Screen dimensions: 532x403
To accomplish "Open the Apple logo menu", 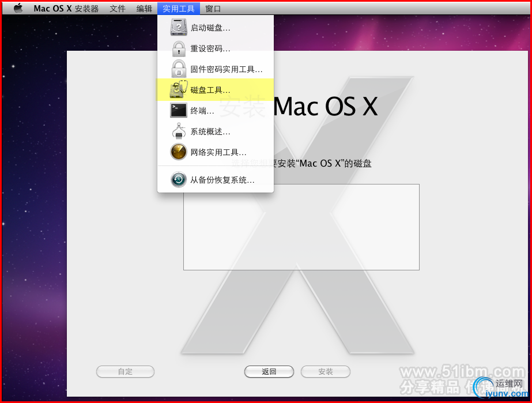I will point(18,8).
